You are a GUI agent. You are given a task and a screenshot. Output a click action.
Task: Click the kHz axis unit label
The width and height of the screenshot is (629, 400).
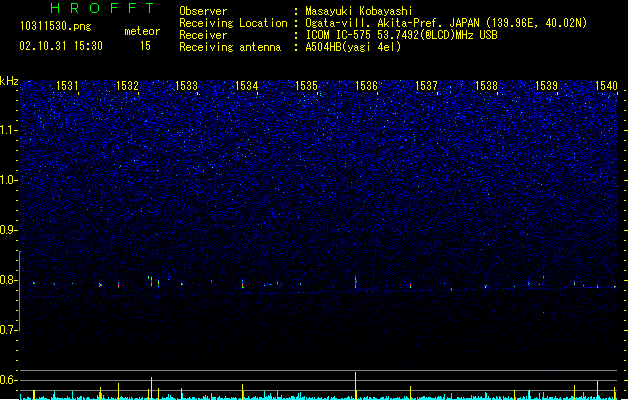click(9, 81)
